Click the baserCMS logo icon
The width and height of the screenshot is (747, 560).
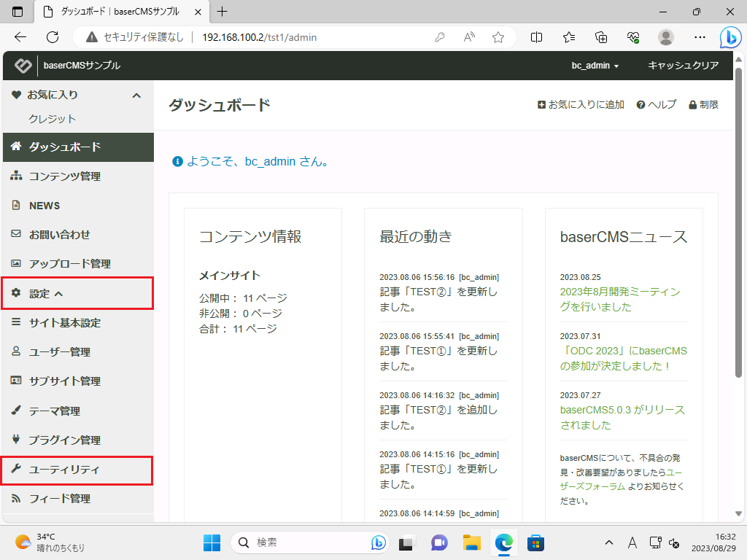pyautogui.click(x=23, y=66)
